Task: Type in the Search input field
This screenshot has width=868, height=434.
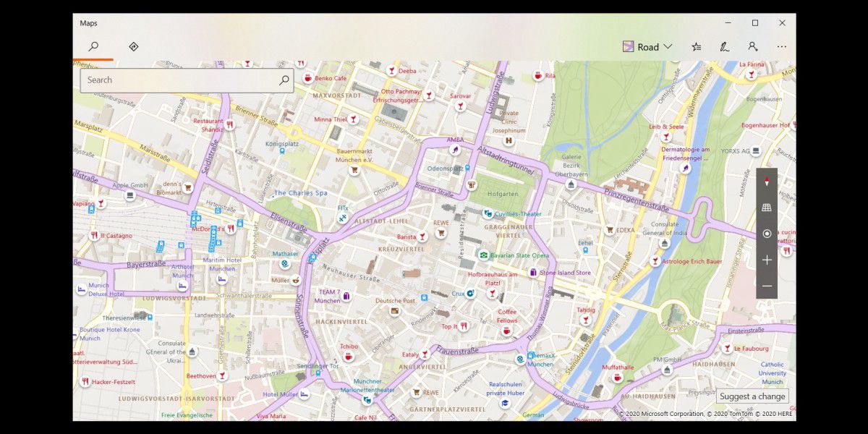Action: pyautogui.click(x=181, y=80)
